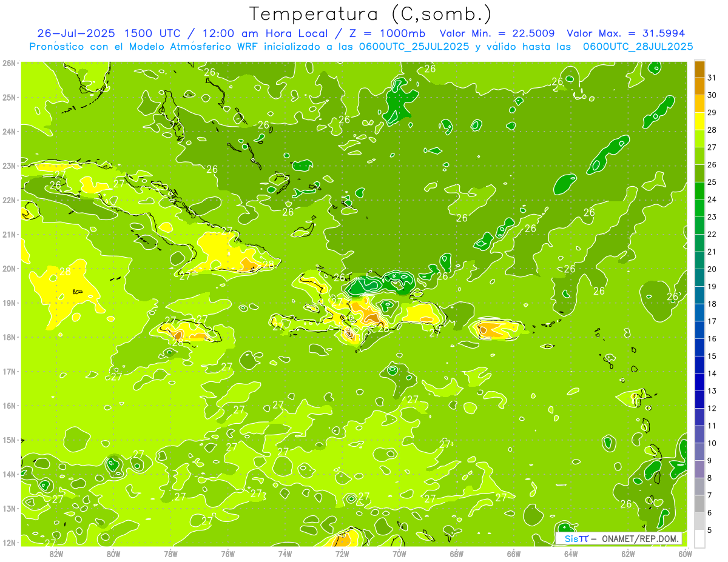The height and width of the screenshot is (562, 728).
Task: Click the '17N' latitude axis label
Action: point(8,372)
